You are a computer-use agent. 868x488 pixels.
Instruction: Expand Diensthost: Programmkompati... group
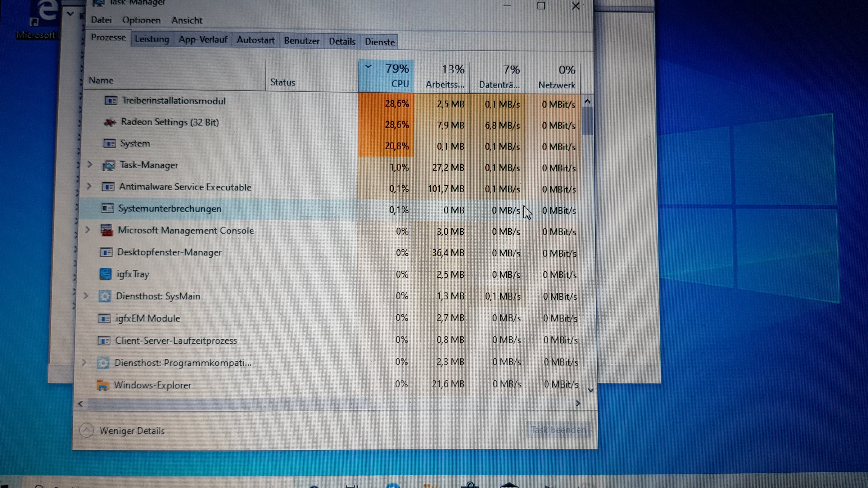84,362
